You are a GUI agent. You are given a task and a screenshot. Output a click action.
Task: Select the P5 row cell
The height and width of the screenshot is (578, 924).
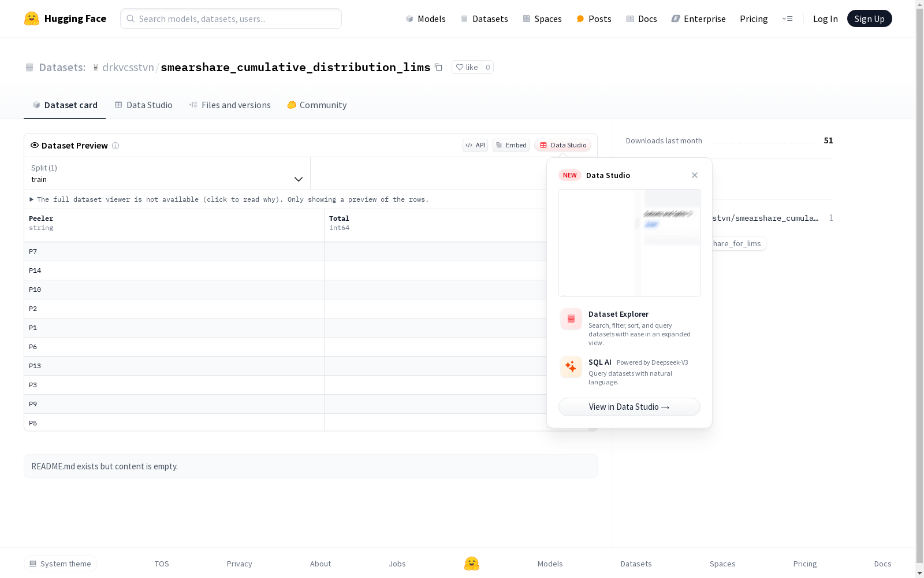[x=174, y=423]
